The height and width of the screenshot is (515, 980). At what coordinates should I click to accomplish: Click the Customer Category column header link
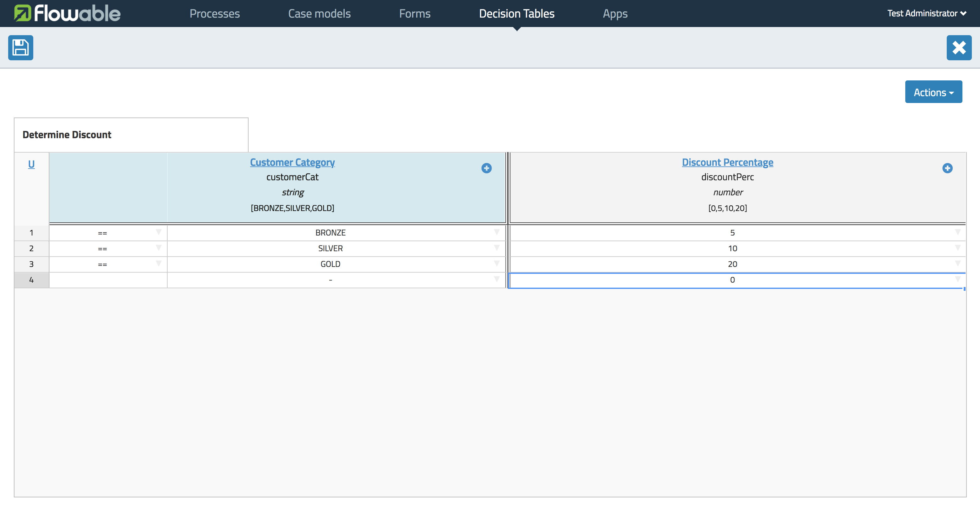tap(293, 162)
